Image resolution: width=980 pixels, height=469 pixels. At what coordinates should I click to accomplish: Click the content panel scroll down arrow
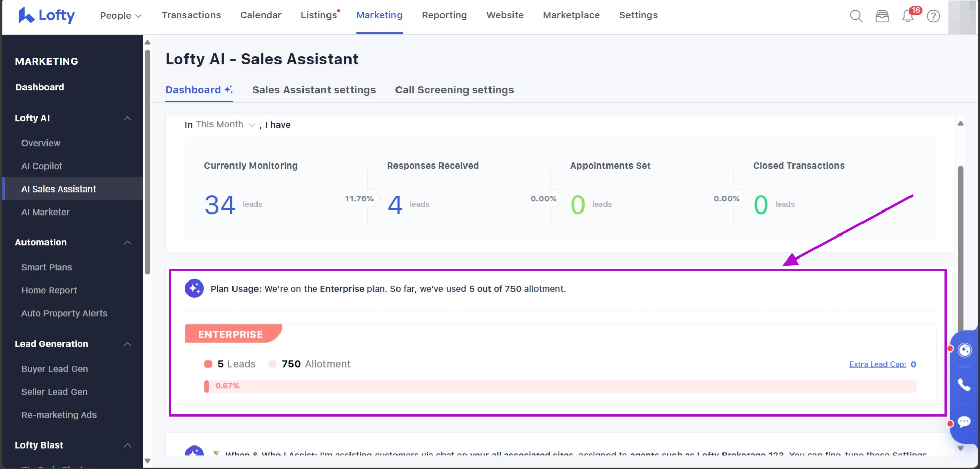pyautogui.click(x=961, y=449)
